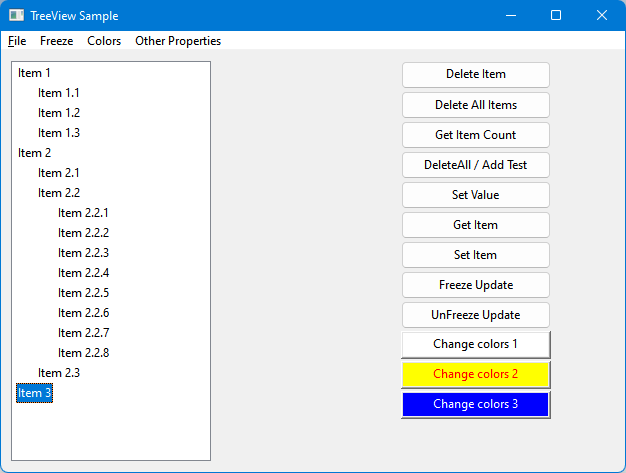This screenshot has width=626, height=473.
Task: Click the Freeze Update button
Action: coord(475,285)
